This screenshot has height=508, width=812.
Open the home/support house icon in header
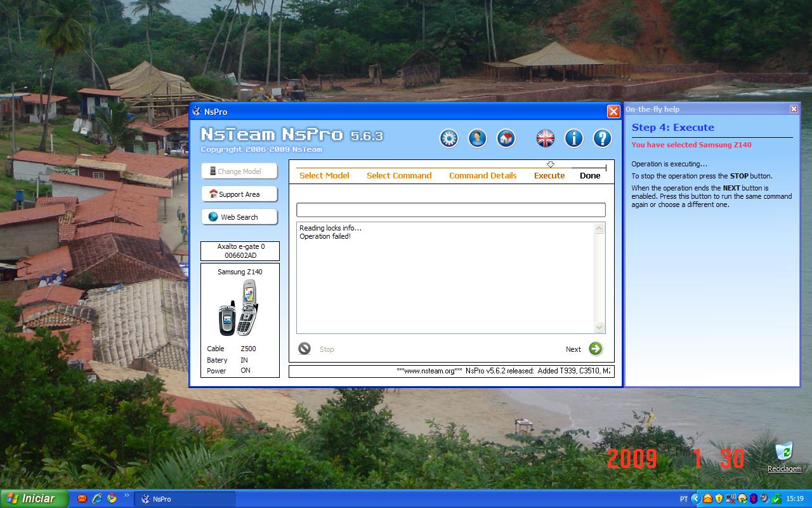[506, 138]
